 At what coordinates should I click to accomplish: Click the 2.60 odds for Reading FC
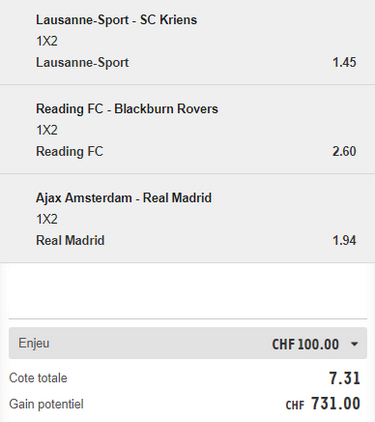pos(344,151)
